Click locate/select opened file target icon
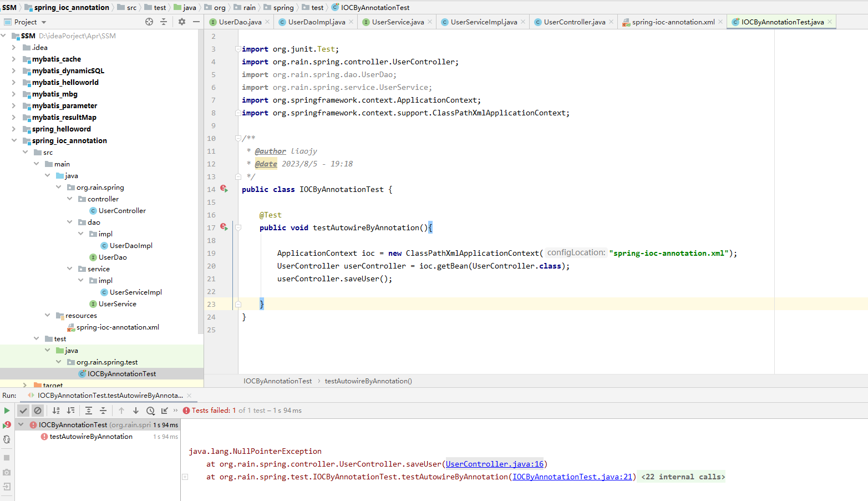This screenshot has width=868, height=501. (149, 22)
